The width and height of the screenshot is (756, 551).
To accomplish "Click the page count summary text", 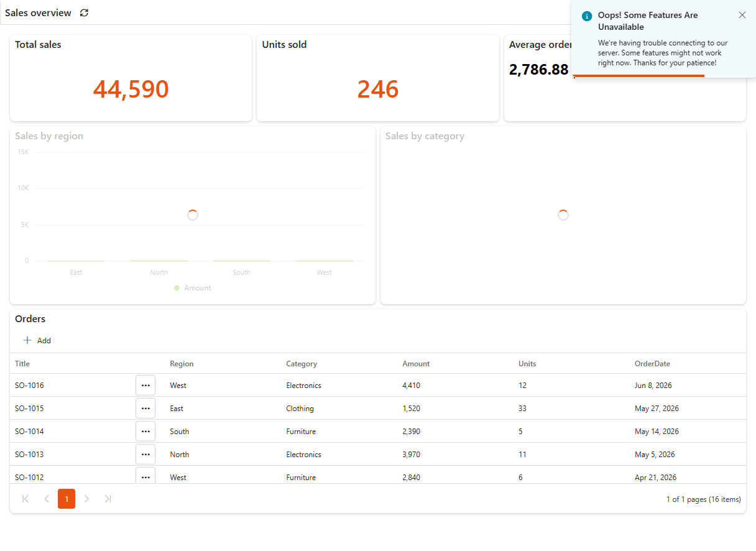I will [703, 499].
